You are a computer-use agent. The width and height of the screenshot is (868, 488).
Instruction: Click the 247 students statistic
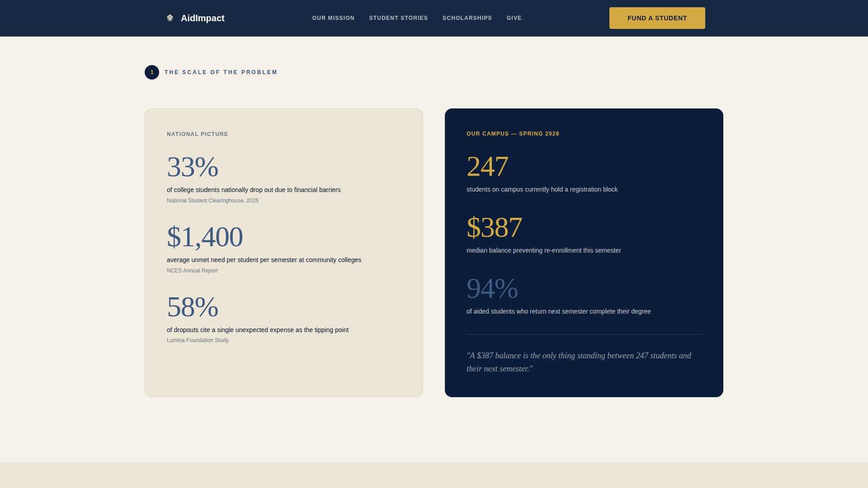coord(487,166)
